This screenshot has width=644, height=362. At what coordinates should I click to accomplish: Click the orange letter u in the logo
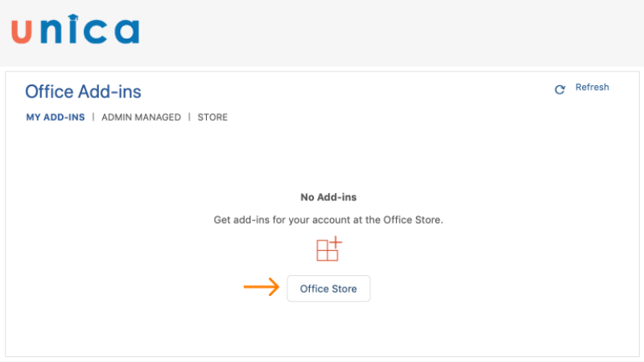click(23, 32)
